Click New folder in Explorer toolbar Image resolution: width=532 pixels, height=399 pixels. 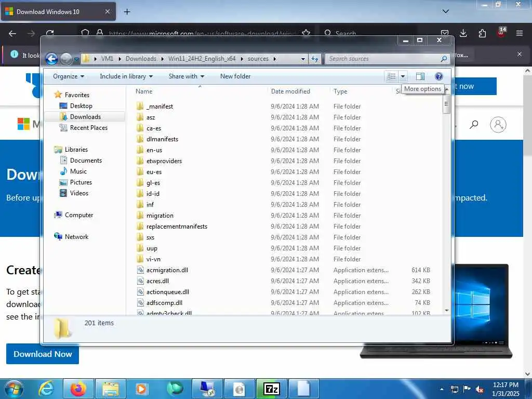235,76
